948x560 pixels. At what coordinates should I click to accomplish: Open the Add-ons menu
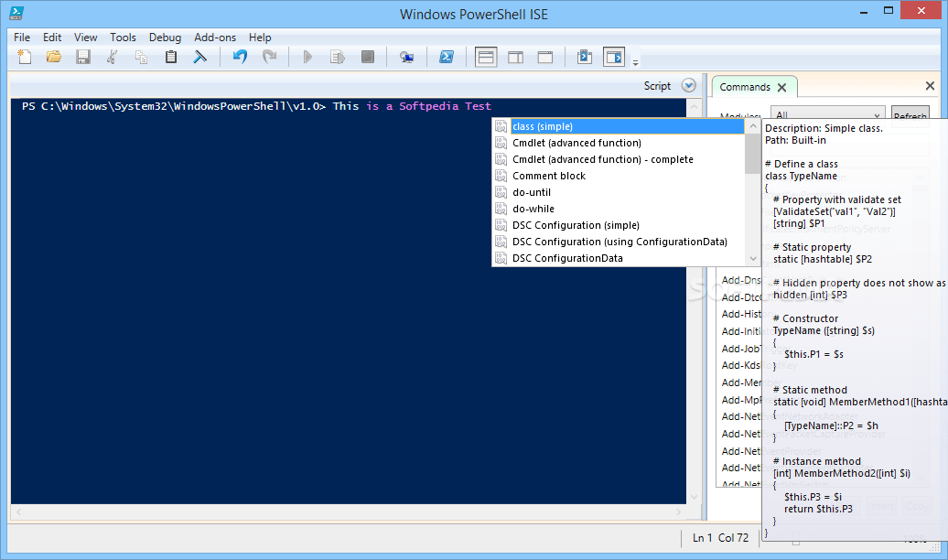(215, 37)
